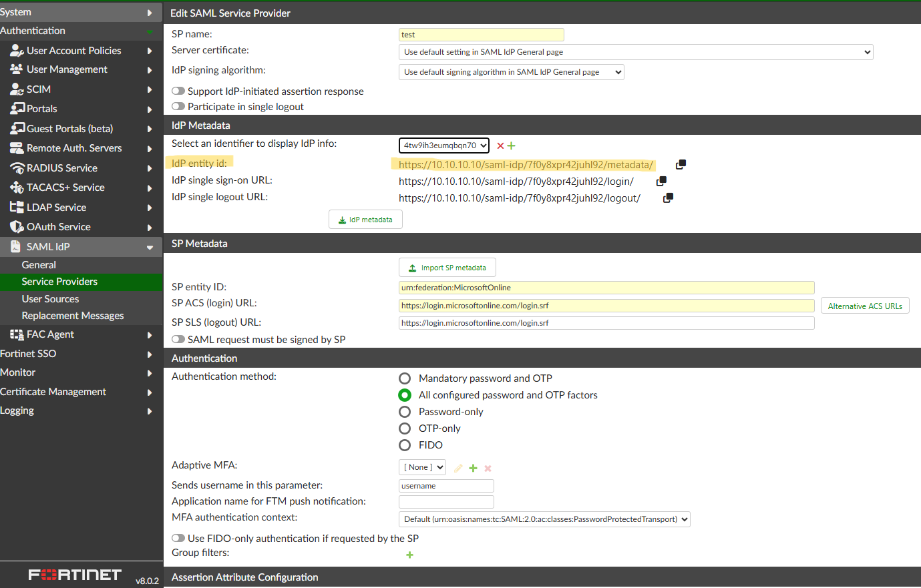
Task: Enable Support IdP-initiated assertion response
Action: coord(178,91)
